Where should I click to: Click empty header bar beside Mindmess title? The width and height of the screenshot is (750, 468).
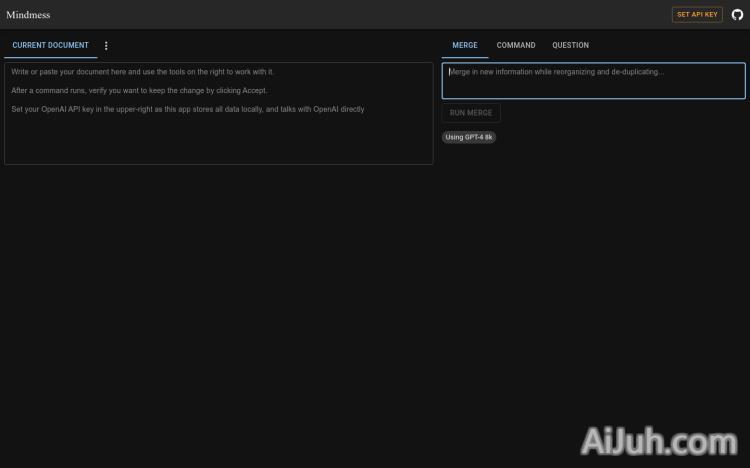click(350, 15)
